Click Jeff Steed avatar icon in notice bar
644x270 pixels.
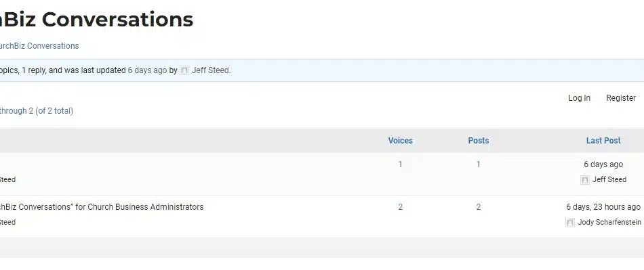tap(184, 70)
